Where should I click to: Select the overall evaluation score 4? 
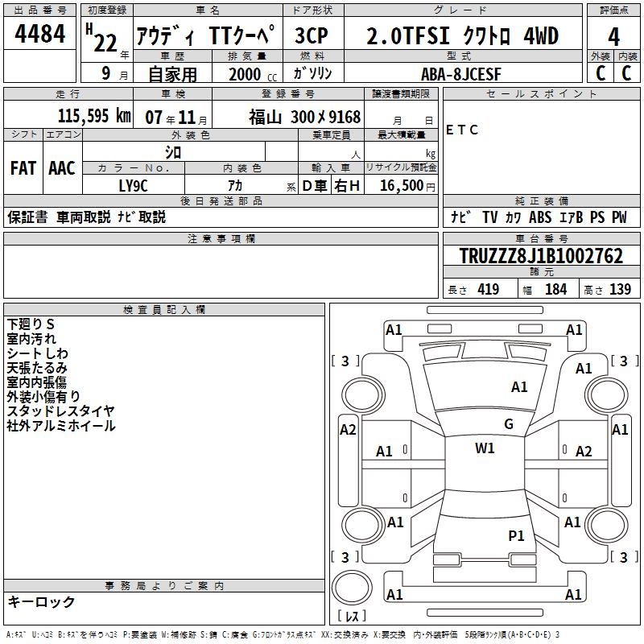[x=613, y=36]
